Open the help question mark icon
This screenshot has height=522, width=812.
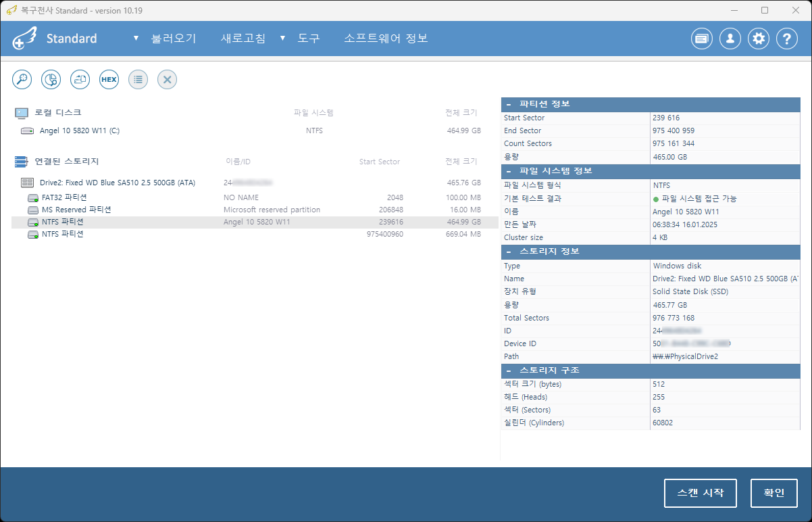787,39
